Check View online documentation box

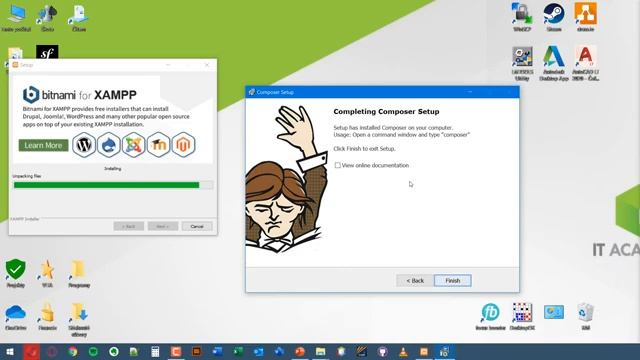338,165
